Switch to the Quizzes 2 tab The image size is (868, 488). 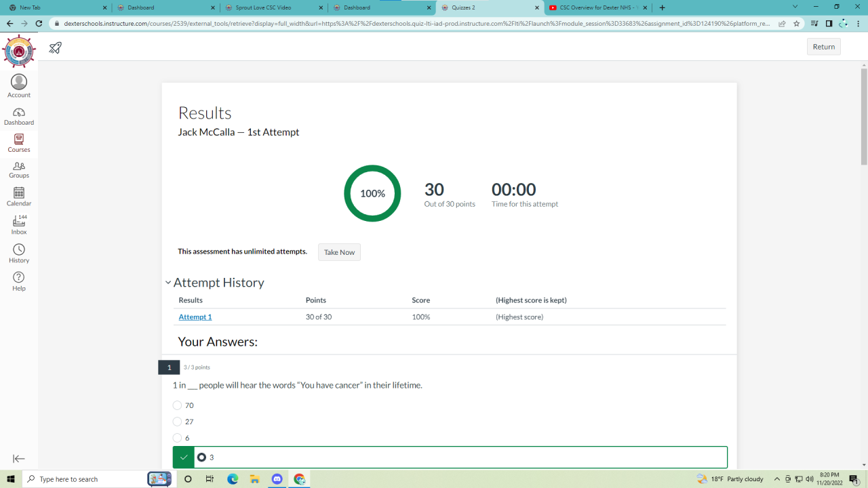click(490, 7)
